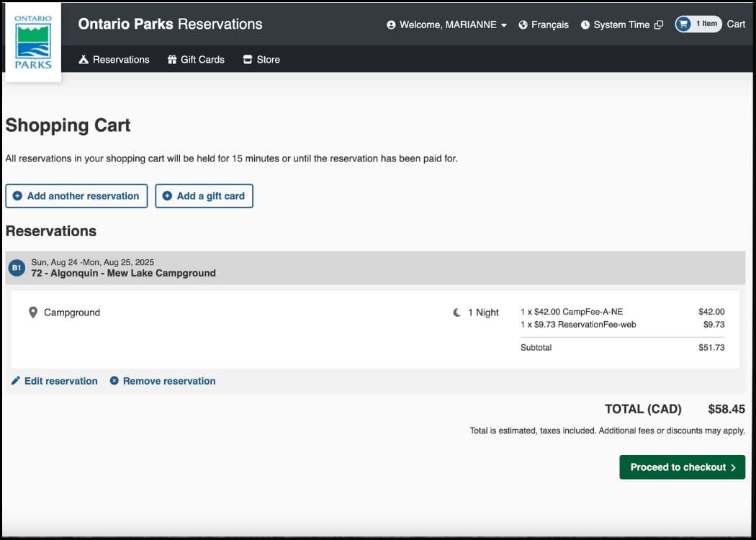Viewport: 756px width, 540px height.
Task: Click plus icon on Add a gift card
Action: point(167,196)
